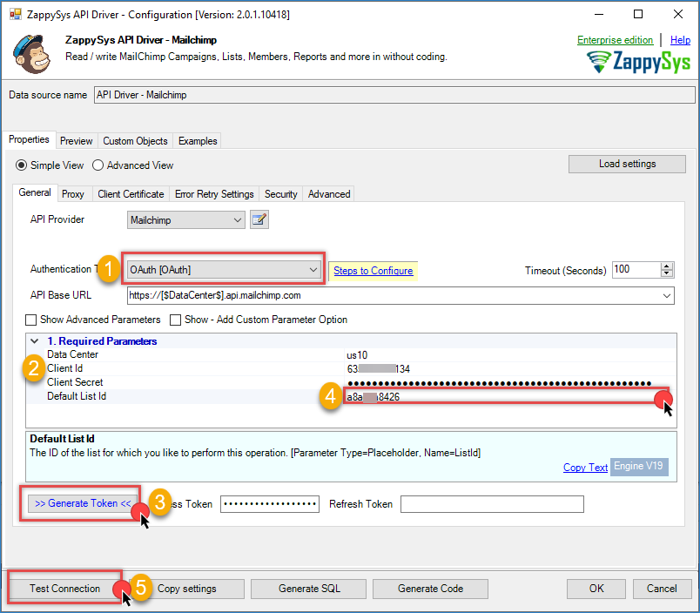Select the Simple View radio button
Image resolution: width=700 pixels, height=613 pixels.
(x=21, y=165)
